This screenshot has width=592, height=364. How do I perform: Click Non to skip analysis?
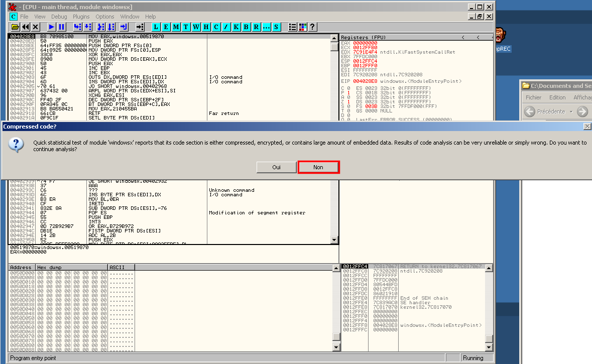pyautogui.click(x=318, y=167)
